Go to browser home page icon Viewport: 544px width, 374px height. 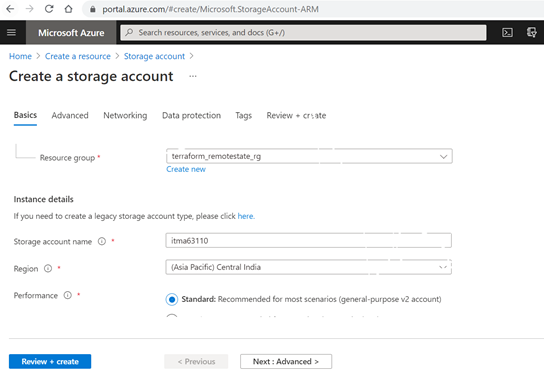coord(68,9)
